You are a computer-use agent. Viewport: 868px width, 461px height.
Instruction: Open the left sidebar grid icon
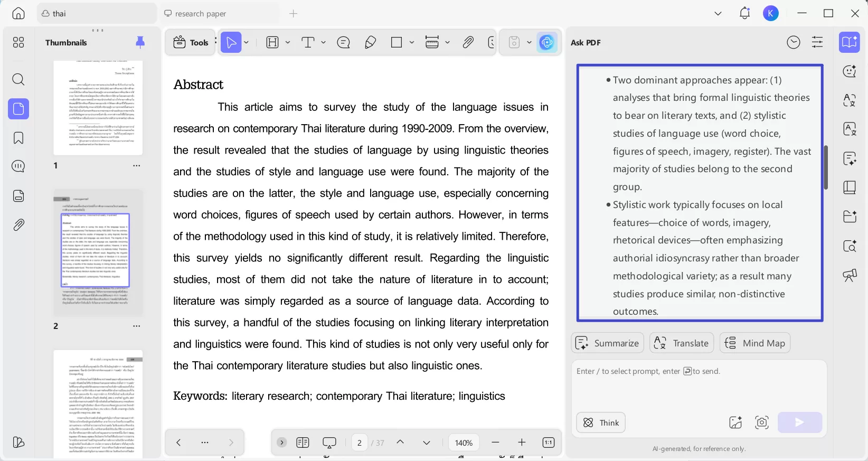pos(18,42)
